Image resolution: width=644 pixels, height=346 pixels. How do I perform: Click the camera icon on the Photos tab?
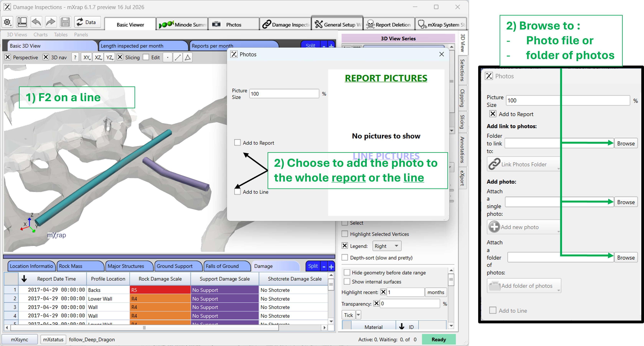(x=216, y=24)
